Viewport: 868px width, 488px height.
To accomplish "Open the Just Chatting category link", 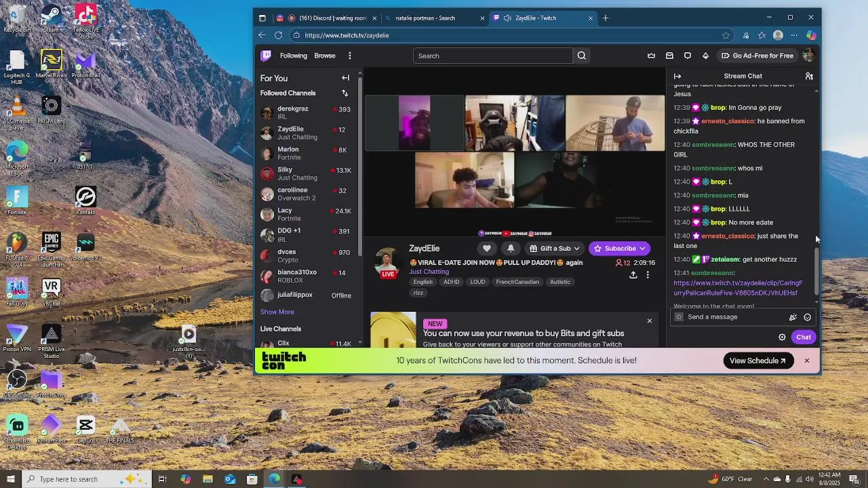I will (x=429, y=272).
